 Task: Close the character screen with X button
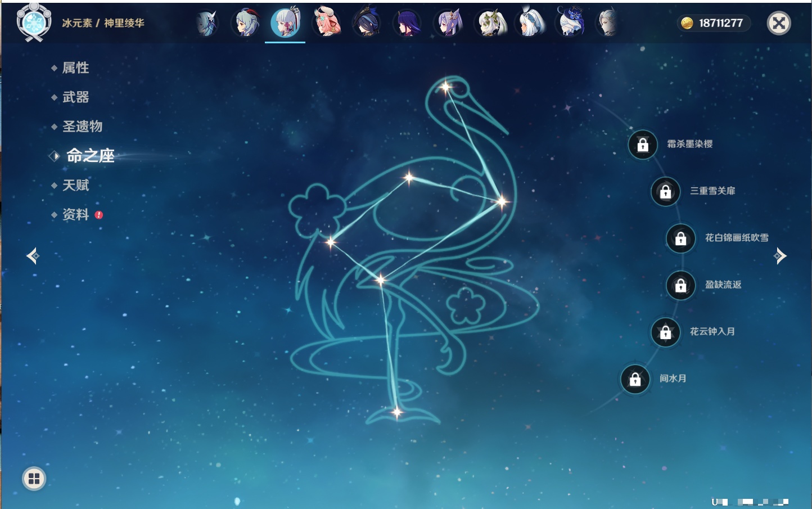pyautogui.click(x=779, y=23)
